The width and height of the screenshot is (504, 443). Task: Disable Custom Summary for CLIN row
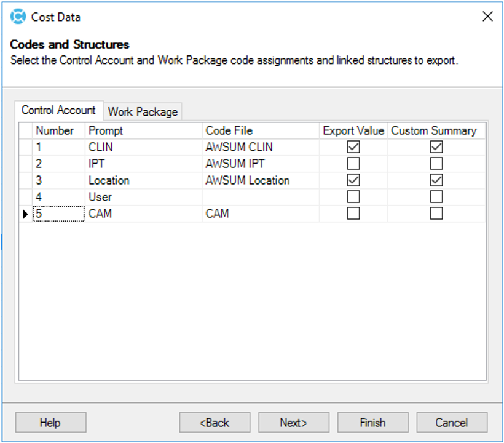click(436, 146)
